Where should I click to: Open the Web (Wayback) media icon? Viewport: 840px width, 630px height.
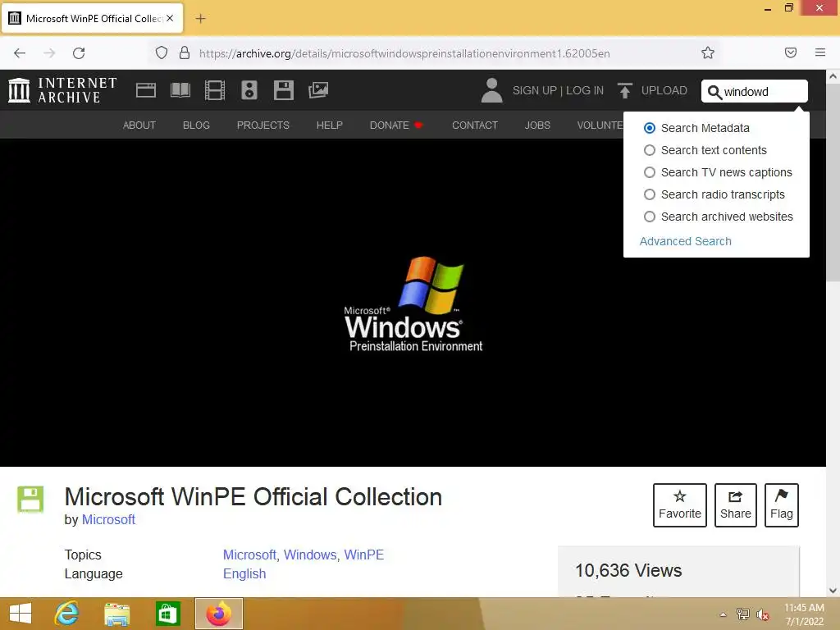[x=146, y=90]
